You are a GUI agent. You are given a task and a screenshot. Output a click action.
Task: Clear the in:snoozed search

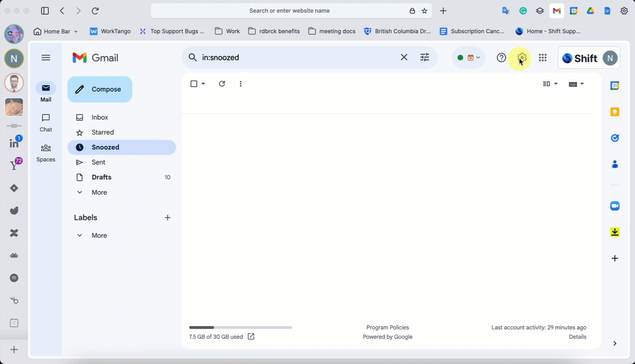coord(404,57)
